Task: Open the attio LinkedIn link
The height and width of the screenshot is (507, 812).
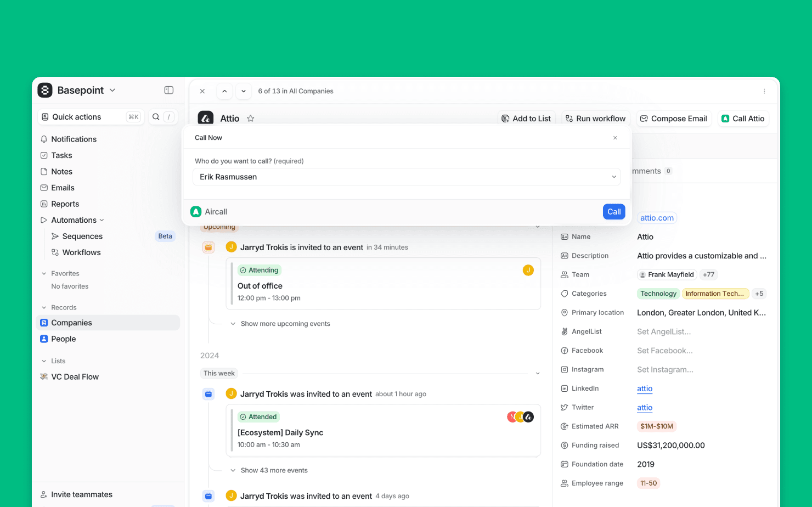Action: pyautogui.click(x=645, y=388)
